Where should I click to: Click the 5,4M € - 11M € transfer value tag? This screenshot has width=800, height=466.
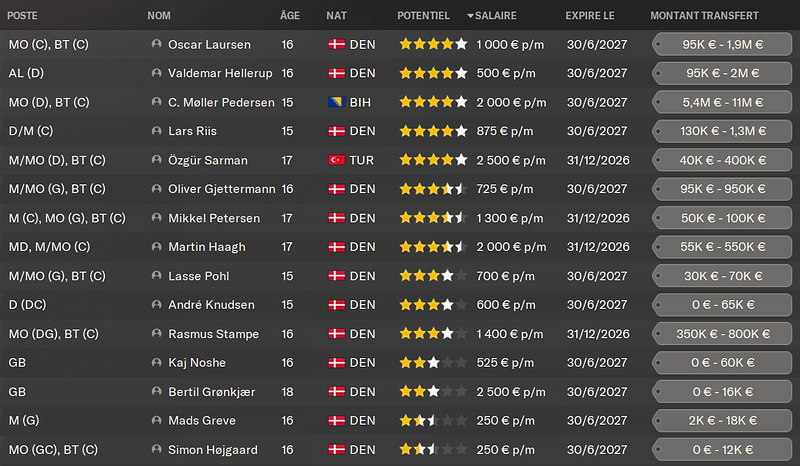coord(722,103)
